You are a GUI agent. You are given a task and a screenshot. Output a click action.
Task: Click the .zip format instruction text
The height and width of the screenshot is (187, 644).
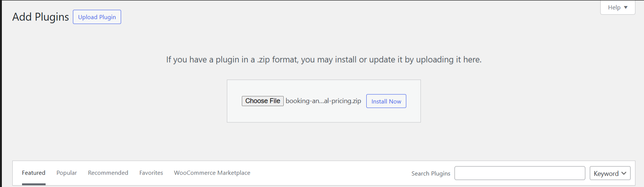[x=324, y=60]
